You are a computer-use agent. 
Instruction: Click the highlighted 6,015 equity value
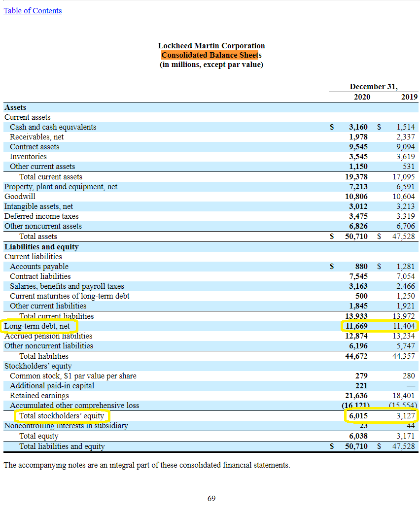358,415
